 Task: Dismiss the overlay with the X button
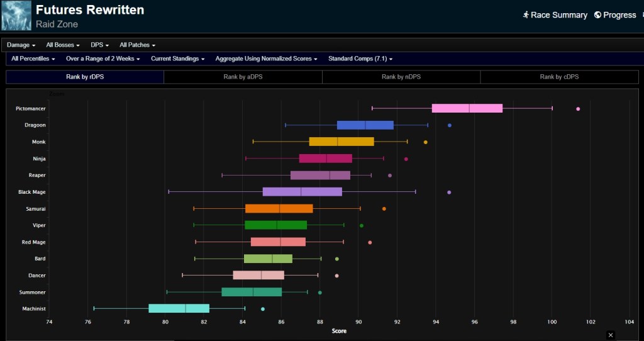610,335
